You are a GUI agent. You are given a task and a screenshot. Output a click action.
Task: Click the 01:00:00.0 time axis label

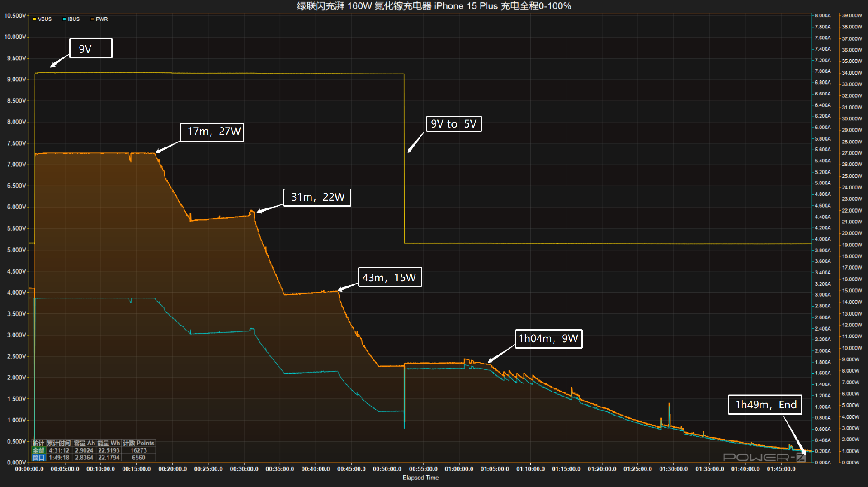459,469
